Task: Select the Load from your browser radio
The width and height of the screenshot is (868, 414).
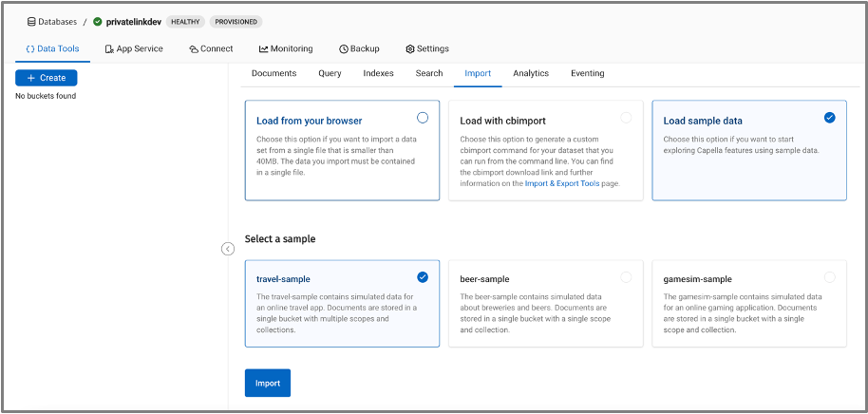Action: coord(423,118)
